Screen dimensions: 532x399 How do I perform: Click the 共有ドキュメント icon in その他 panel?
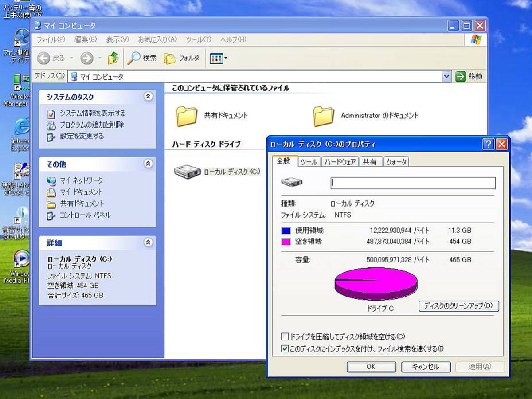52,204
